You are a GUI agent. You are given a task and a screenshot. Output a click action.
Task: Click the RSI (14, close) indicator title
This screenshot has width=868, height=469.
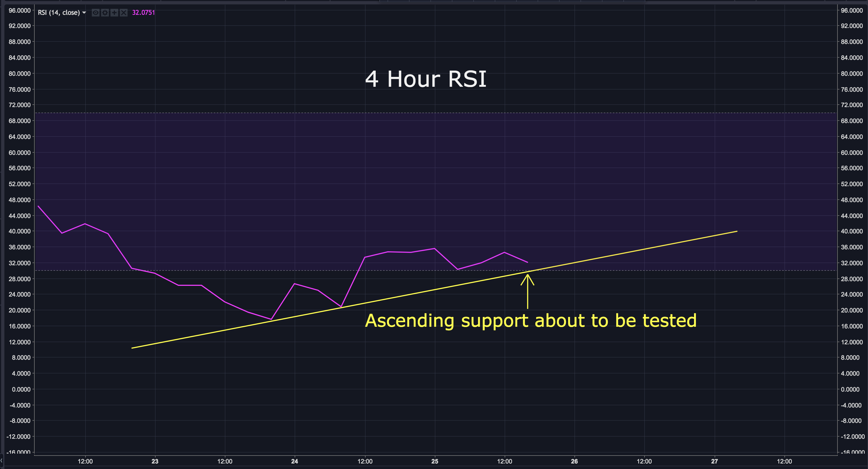pyautogui.click(x=59, y=13)
